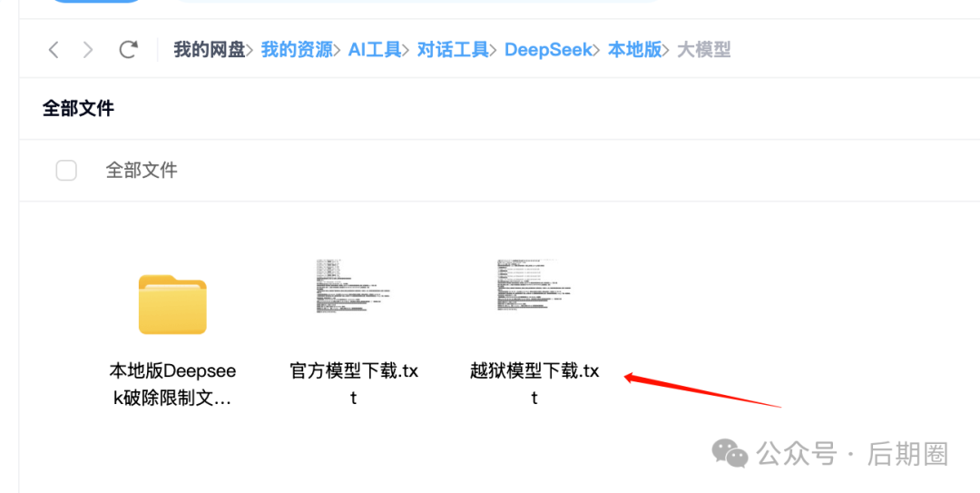Open 我的网盘 in the breadcrumb
980x493 pixels.
210,49
